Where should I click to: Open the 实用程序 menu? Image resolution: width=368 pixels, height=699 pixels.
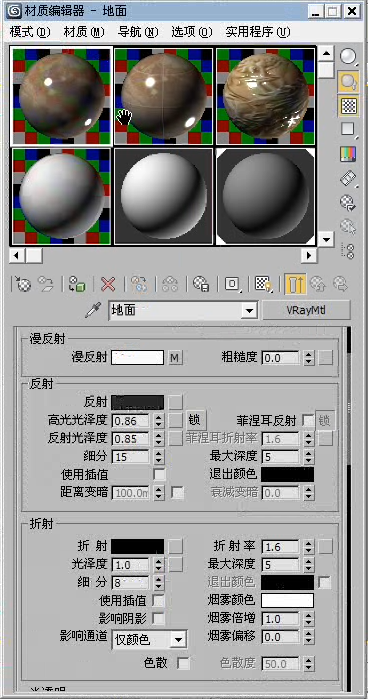pos(258,32)
